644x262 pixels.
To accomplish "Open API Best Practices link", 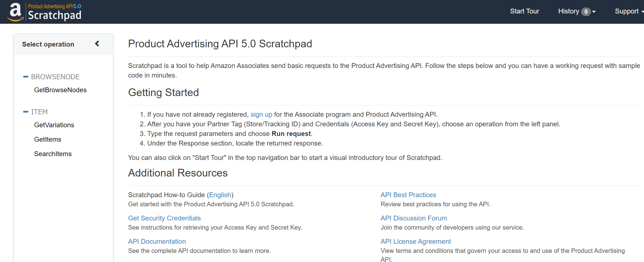I will 408,195.
